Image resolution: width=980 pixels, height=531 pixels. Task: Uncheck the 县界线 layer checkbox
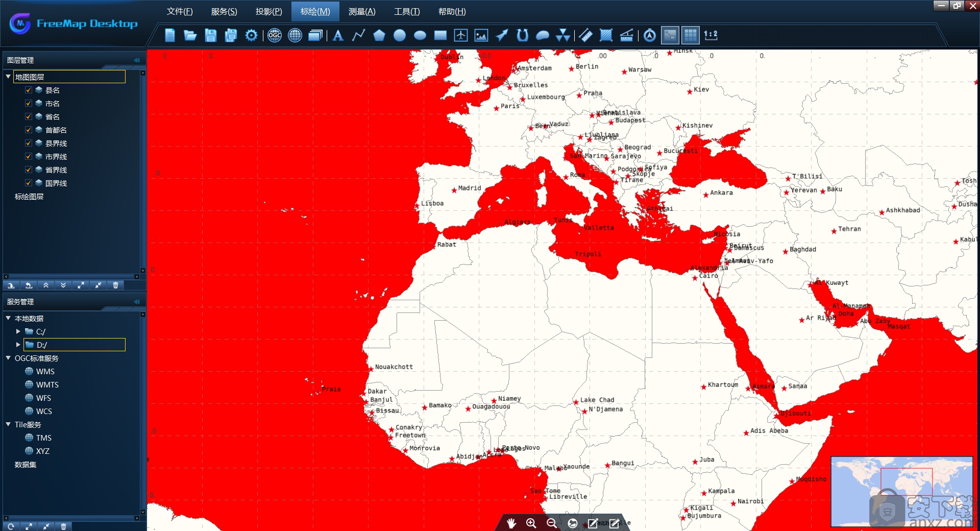click(29, 143)
